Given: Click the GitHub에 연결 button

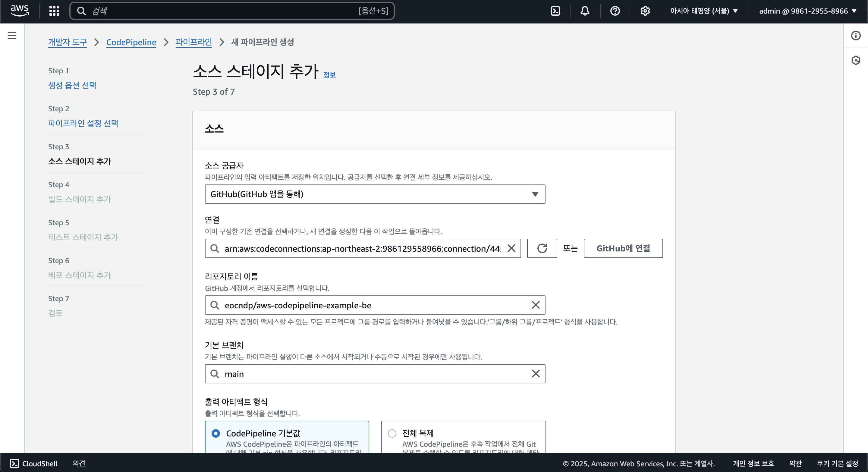Looking at the screenshot, I should 623,248.
